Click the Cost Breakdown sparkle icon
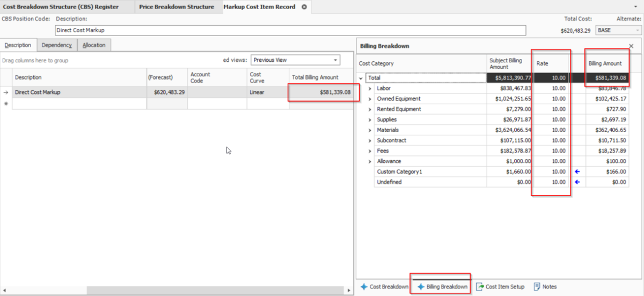 pyautogui.click(x=364, y=287)
